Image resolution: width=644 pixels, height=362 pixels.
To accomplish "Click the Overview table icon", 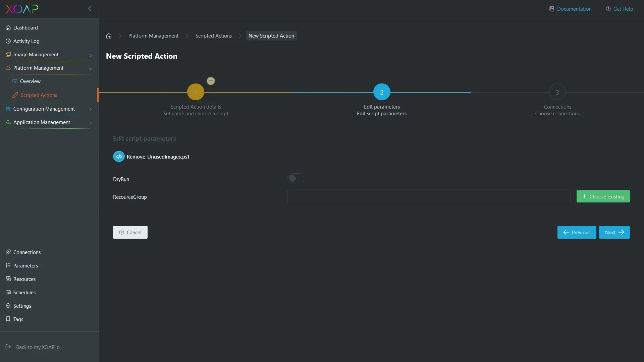I will (15, 81).
